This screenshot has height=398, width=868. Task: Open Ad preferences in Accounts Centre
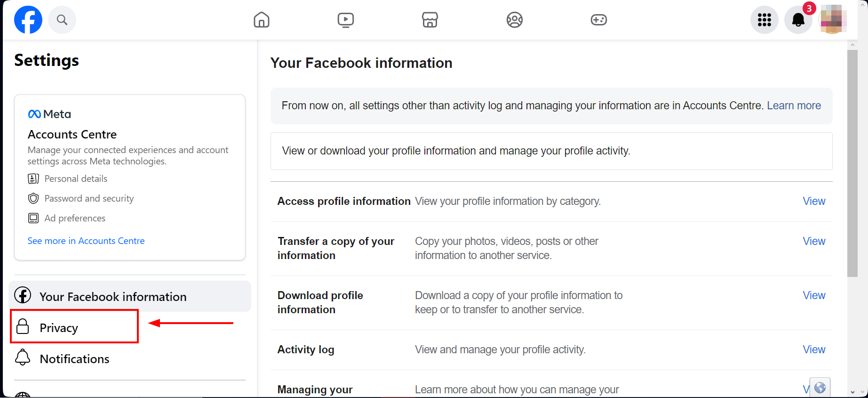point(74,218)
